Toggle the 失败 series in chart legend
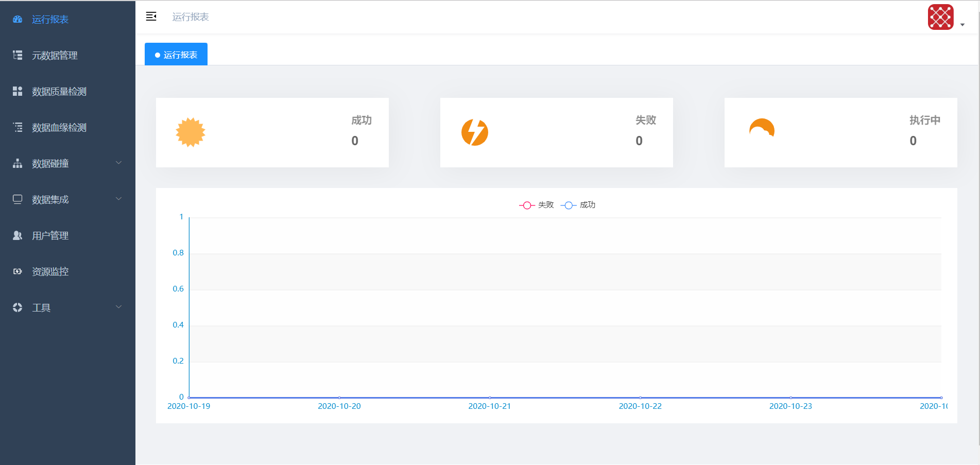Image resolution: width=980 pixels, height=465 pixels. [x=537, y=205]
